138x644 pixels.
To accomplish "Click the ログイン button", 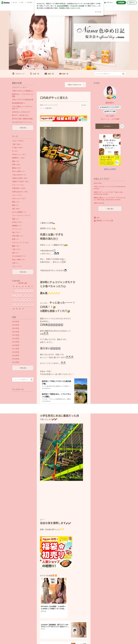I will click(x=132, y=2).
